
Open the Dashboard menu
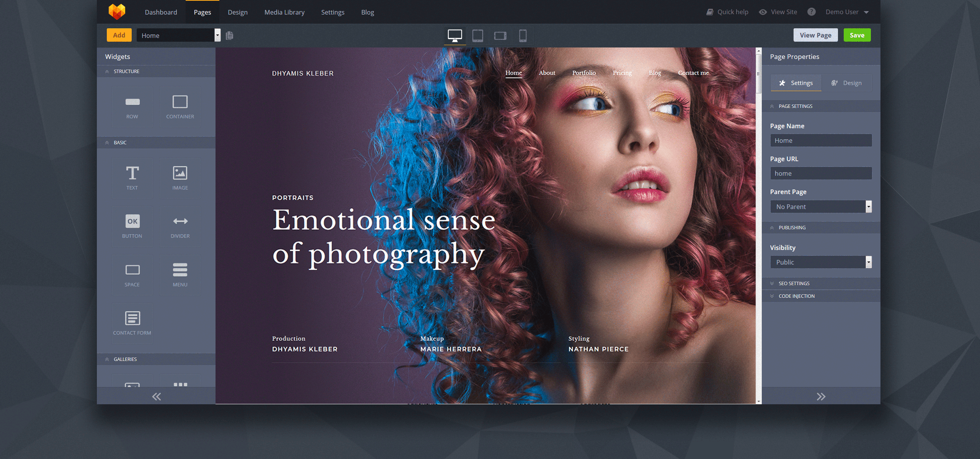[x=161, y=12]
